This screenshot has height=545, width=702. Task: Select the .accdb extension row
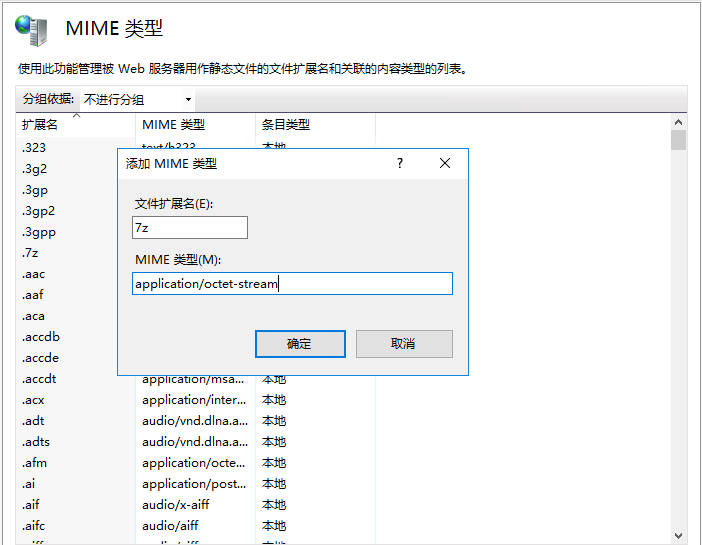tap(41, 337)
